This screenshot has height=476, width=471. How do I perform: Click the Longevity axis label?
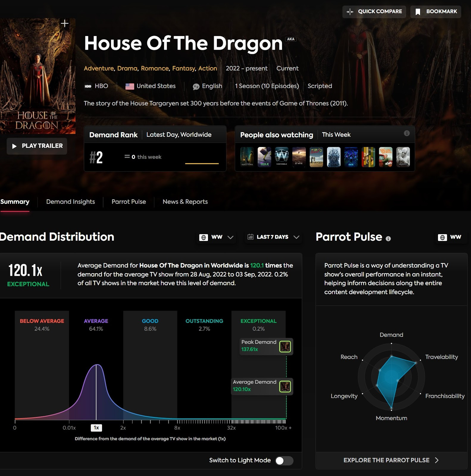click(344, 396)
